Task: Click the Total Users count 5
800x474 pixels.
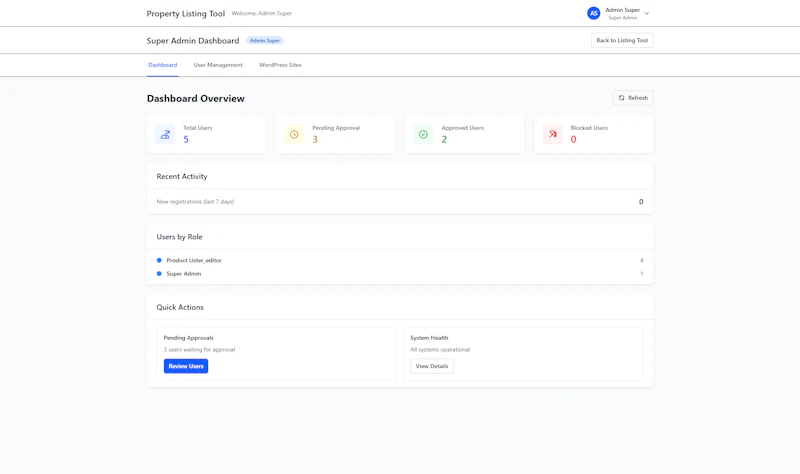Action: 186,139
